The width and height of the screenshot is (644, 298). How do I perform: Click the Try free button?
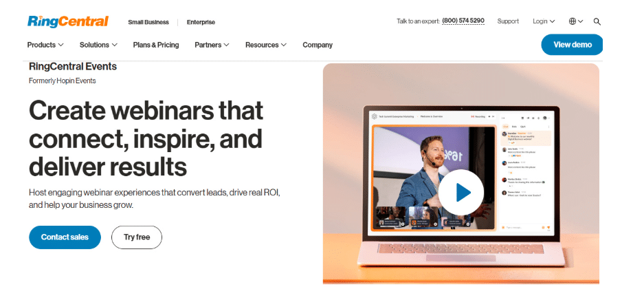pos(137,237)
